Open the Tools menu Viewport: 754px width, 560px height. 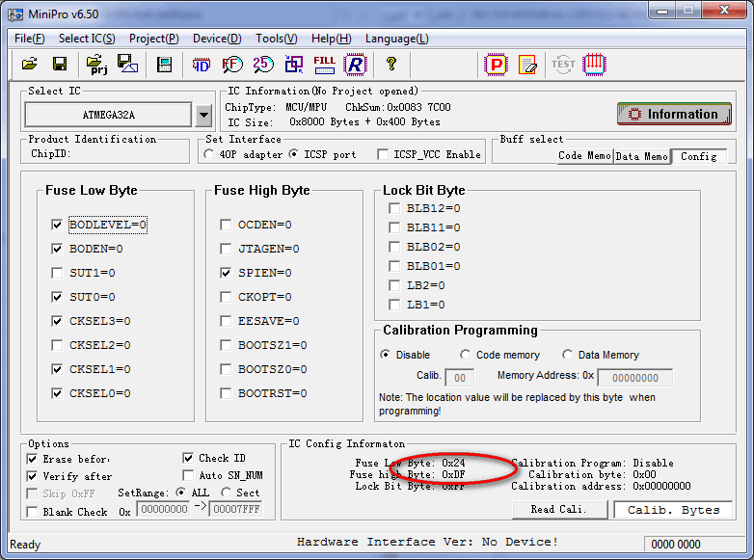point(276,39)
